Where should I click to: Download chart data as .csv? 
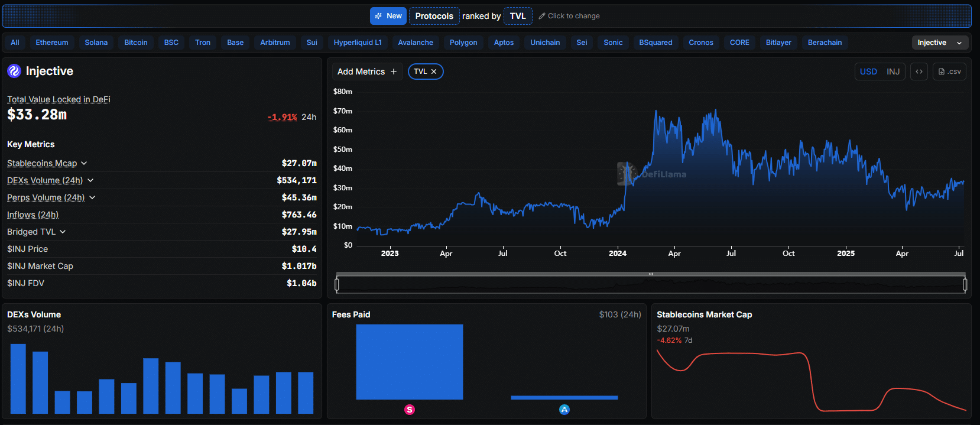click(x=949, y=72)
